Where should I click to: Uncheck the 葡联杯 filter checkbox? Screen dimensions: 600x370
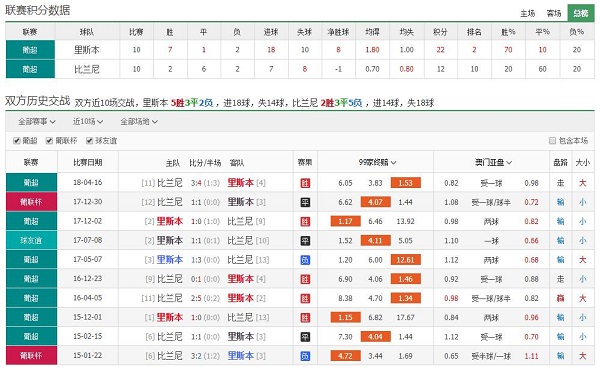click(49, 141)
